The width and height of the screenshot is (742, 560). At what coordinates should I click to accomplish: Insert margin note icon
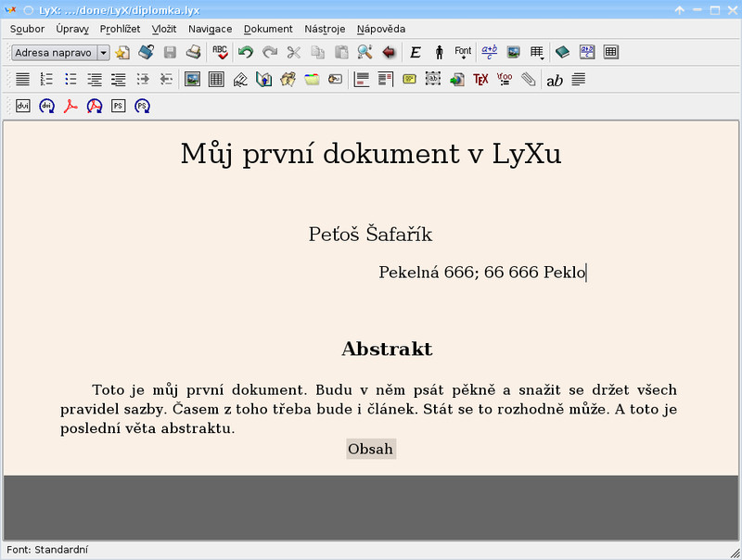tap(386, 79)
